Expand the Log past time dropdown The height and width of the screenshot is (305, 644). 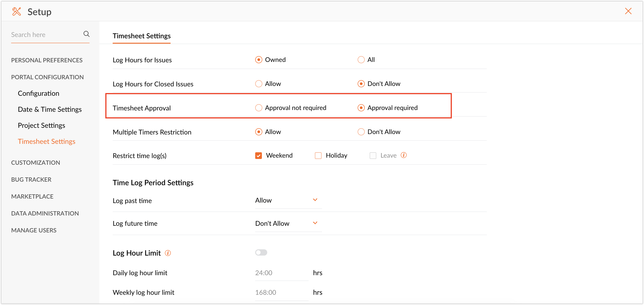click(x=288, y=200)
